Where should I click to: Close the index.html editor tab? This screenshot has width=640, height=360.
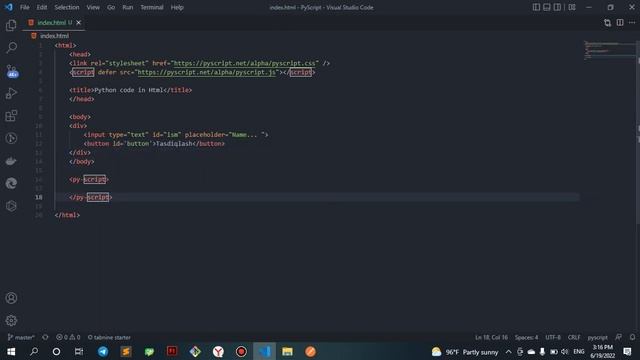pos(79,22)
